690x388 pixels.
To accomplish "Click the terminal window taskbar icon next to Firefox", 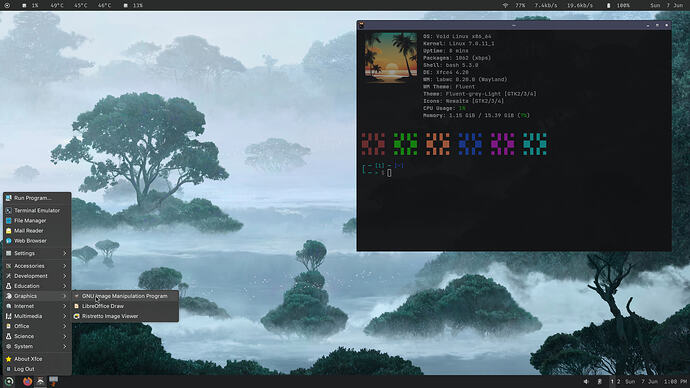I will coord(40,381).
